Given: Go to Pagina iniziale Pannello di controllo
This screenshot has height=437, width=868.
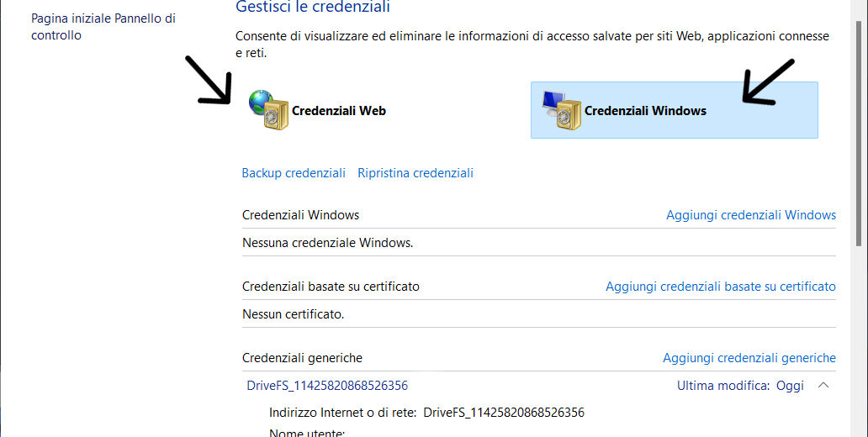Looking at the screenshot, I should [x=103, y=27].
